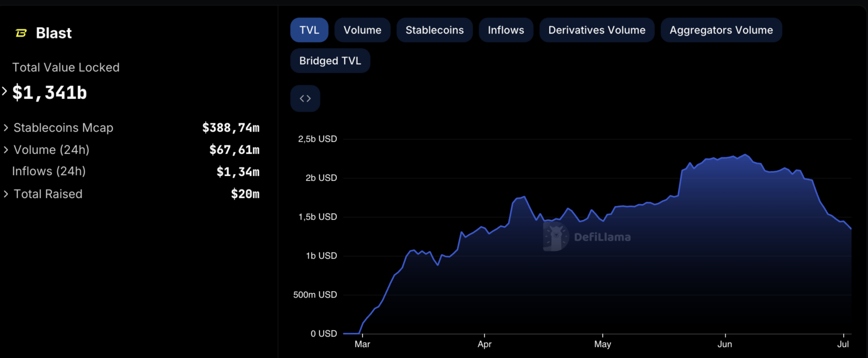The image size is (868, 358).
Task: Show the Inflows chart tab
Action: (x=506, y=30)
